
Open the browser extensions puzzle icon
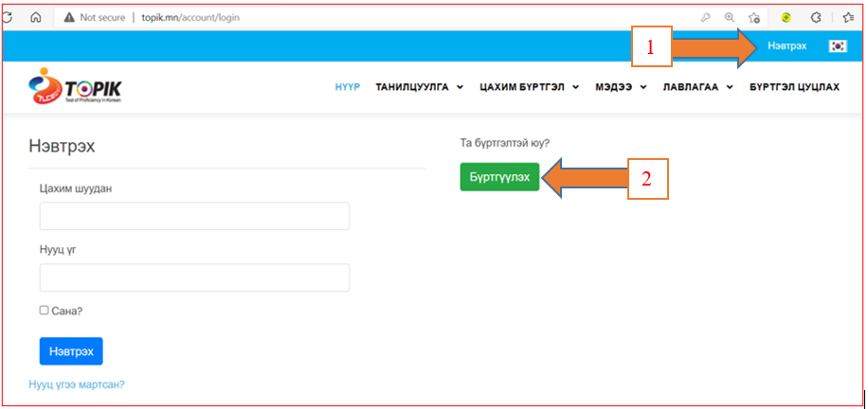coord(815,17)
